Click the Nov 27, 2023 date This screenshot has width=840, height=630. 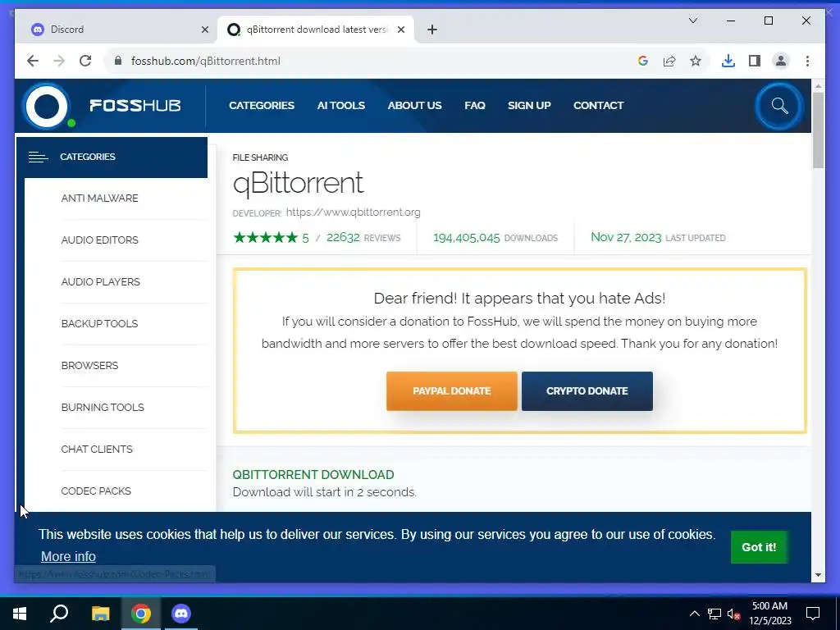click(x=626, y=237)
